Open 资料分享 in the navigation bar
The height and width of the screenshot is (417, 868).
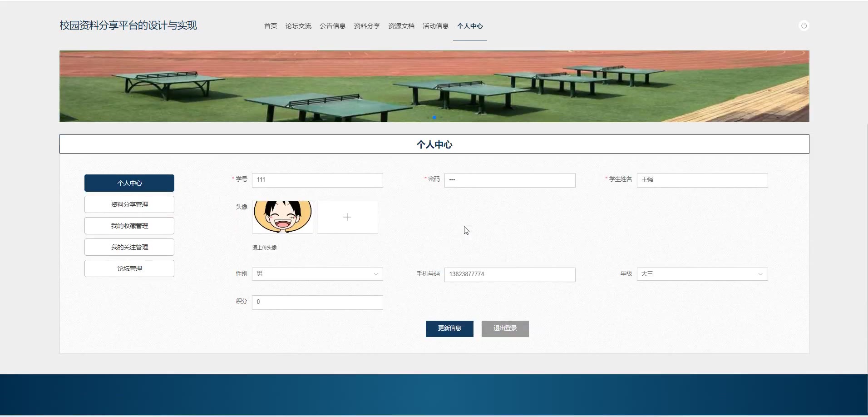(367, 26)
